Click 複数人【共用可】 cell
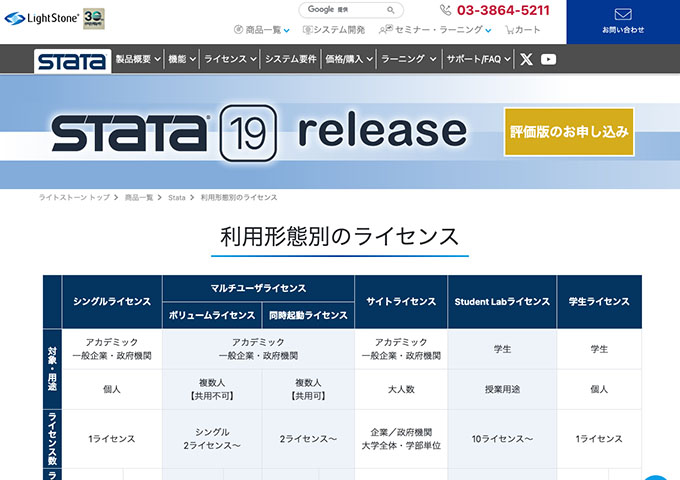Viewport: 680px width, 480px height. click(308, 389)
